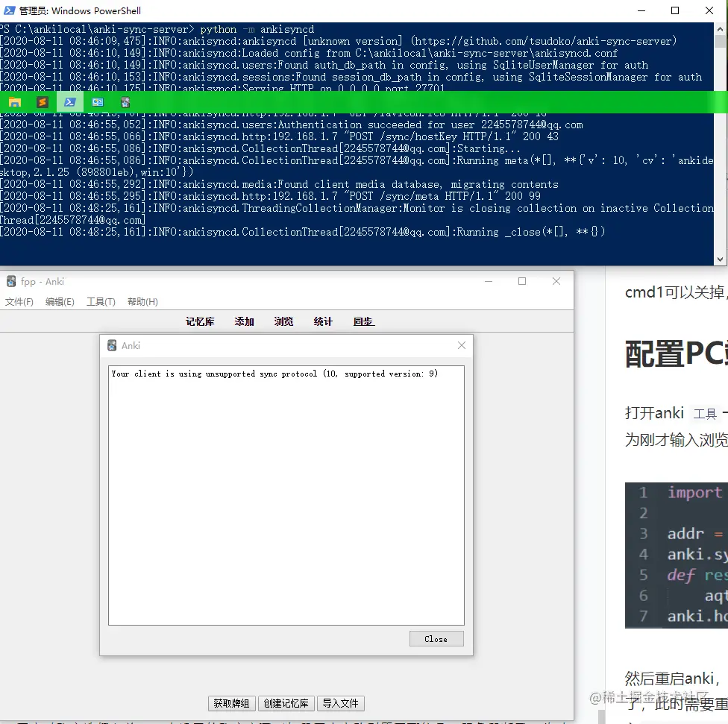Viewport: 728px width, 724px height.
Task: Click the 导入文件 button
Action: point(340,704)
